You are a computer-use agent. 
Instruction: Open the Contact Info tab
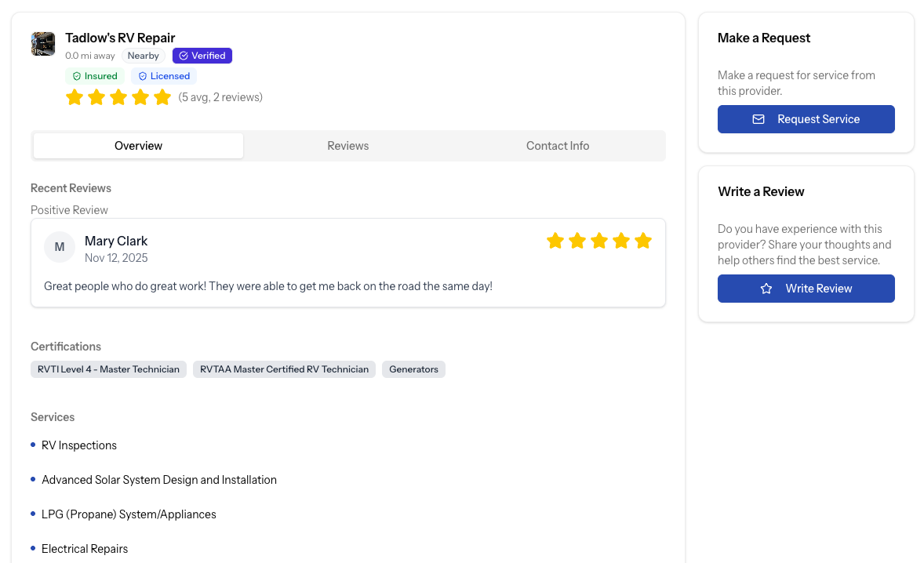(558, 146)
